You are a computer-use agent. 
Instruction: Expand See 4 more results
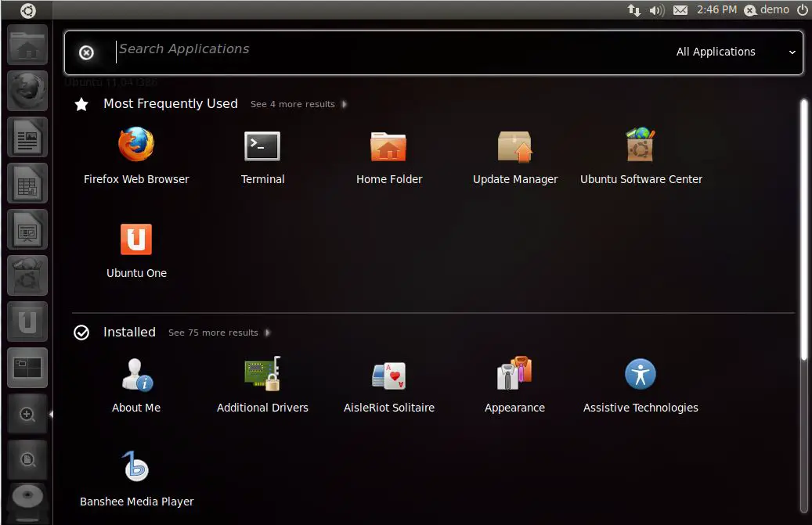(298, 104)
